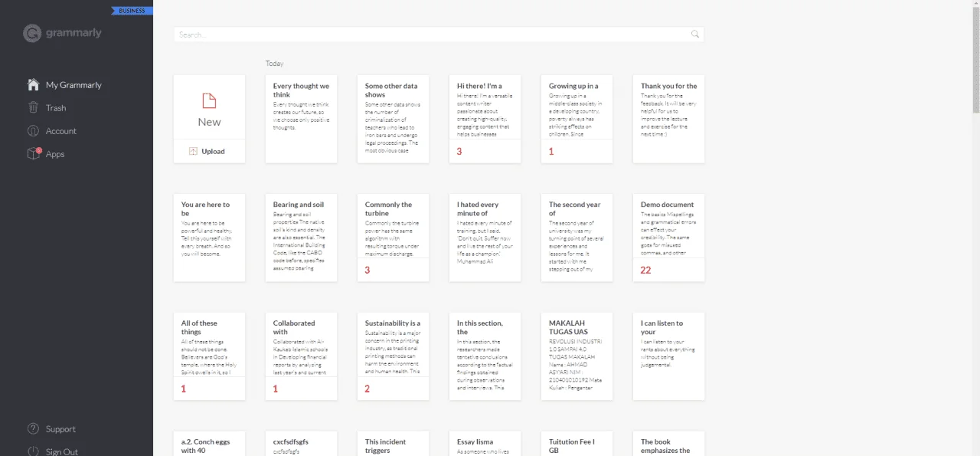Open 'MAKALAH TUGAS UAS' document
Screen dimensions: 980x456
tap(577, 356)
